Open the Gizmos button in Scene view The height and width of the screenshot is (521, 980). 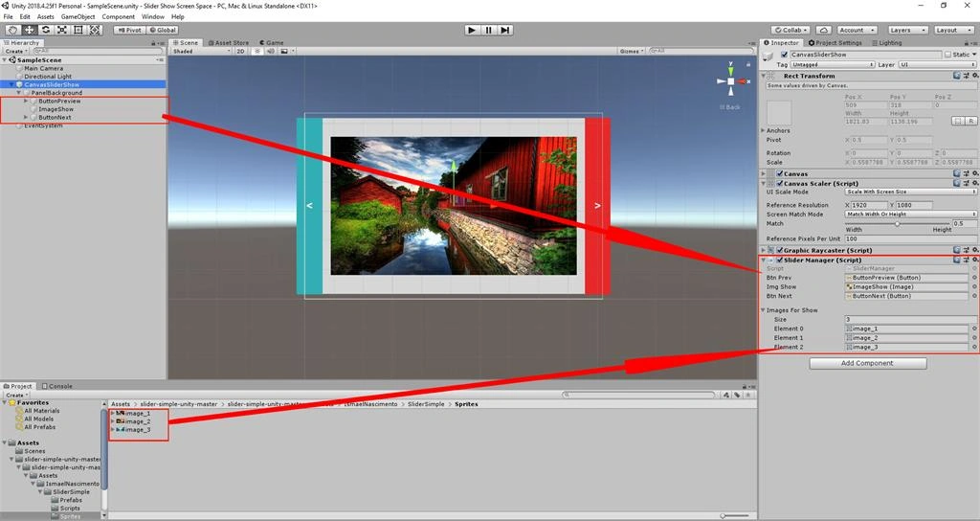tap(632, 52)
